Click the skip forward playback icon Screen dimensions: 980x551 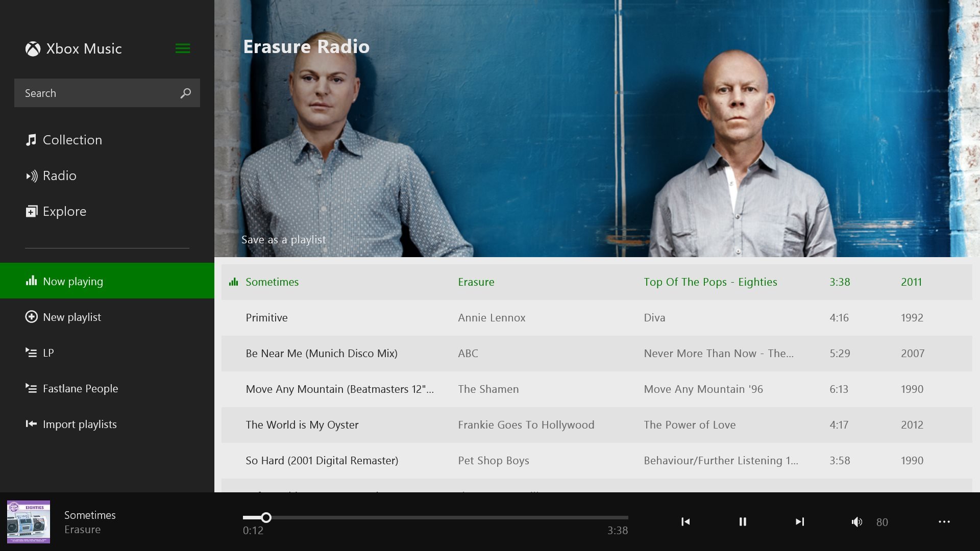[x=800, y=522]
